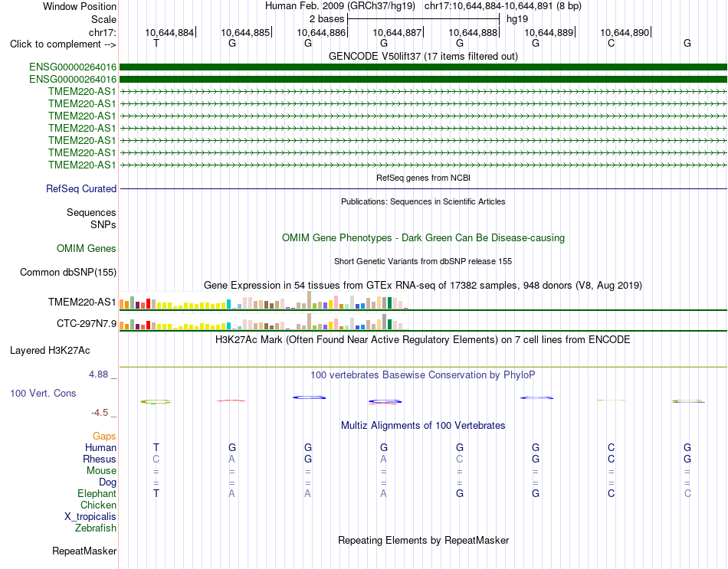The image size is (728, 569).
Task: Click the 'Sequences' publications track label
Action: [x=91, y=213]
